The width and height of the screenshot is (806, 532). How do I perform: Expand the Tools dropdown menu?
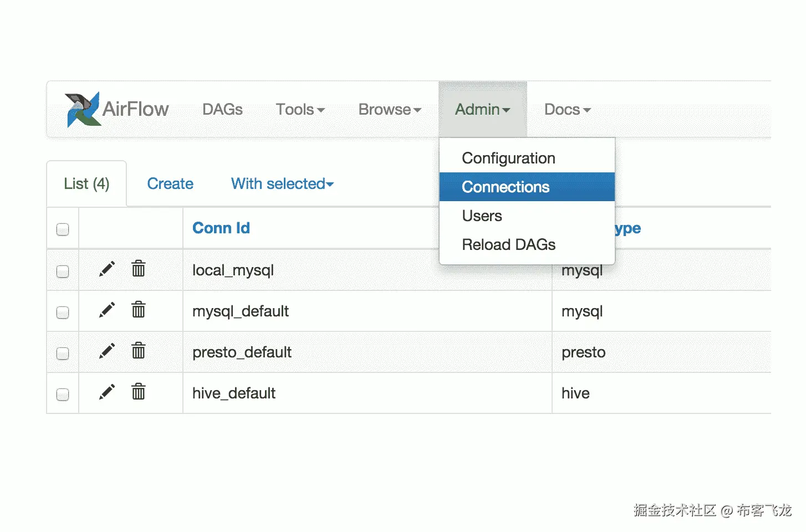pyautogui.click(x=300, y=110)
